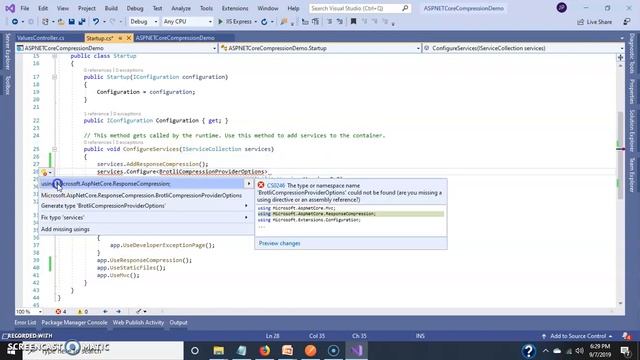Switch to the ASPNETCoreCompressionDemo tab
This screenshot has height=360, width=640.
tap(175, 38)
